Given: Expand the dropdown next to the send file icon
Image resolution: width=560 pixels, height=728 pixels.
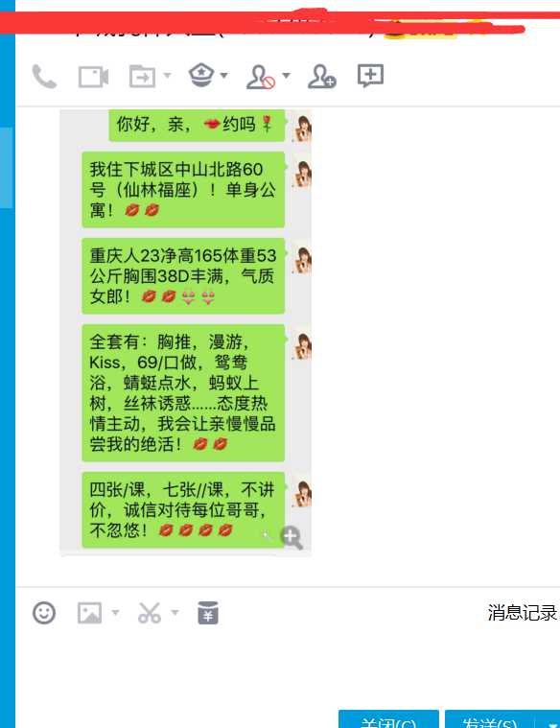Looking at the screenshot, I should (x=167, y=75).
